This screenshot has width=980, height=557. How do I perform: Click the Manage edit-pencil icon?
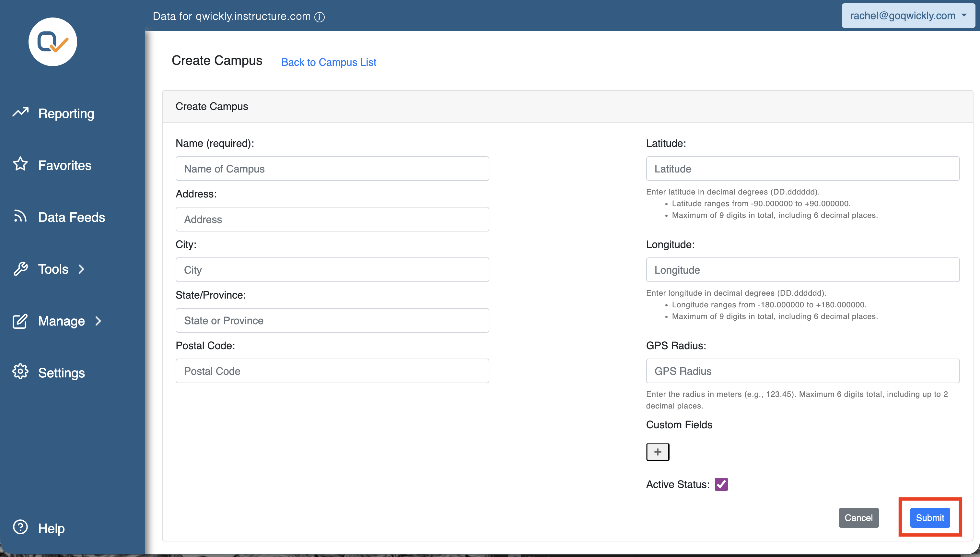20,321
